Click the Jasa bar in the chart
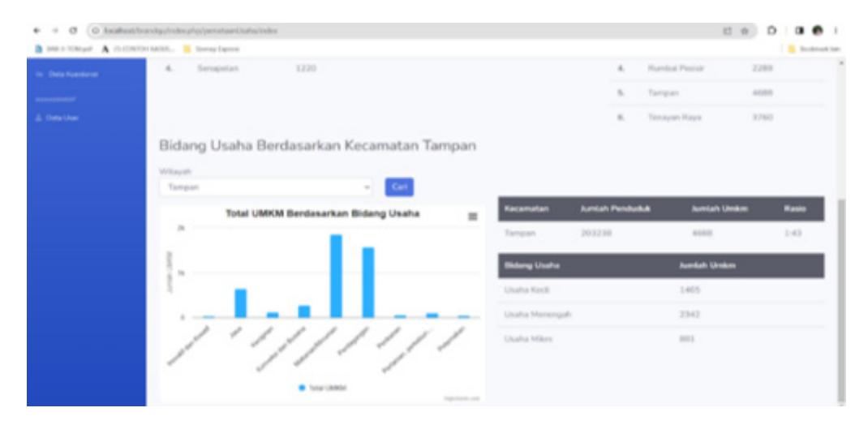This screenshot has width=868, height=425. (x=240, y=303)
